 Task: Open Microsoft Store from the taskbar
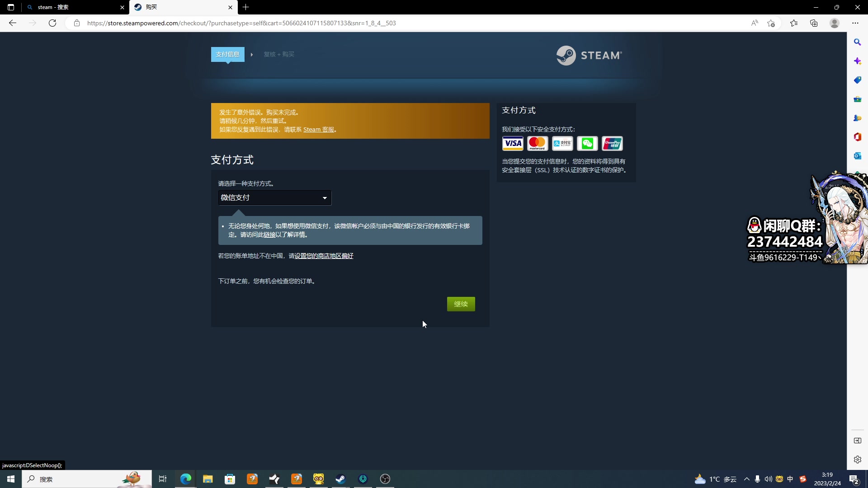tap(230, 479)
